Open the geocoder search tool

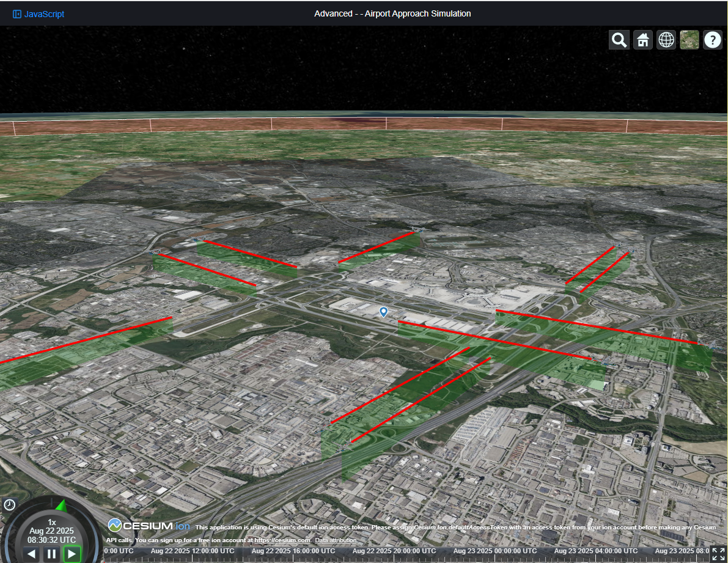click(x=619, y=40)
